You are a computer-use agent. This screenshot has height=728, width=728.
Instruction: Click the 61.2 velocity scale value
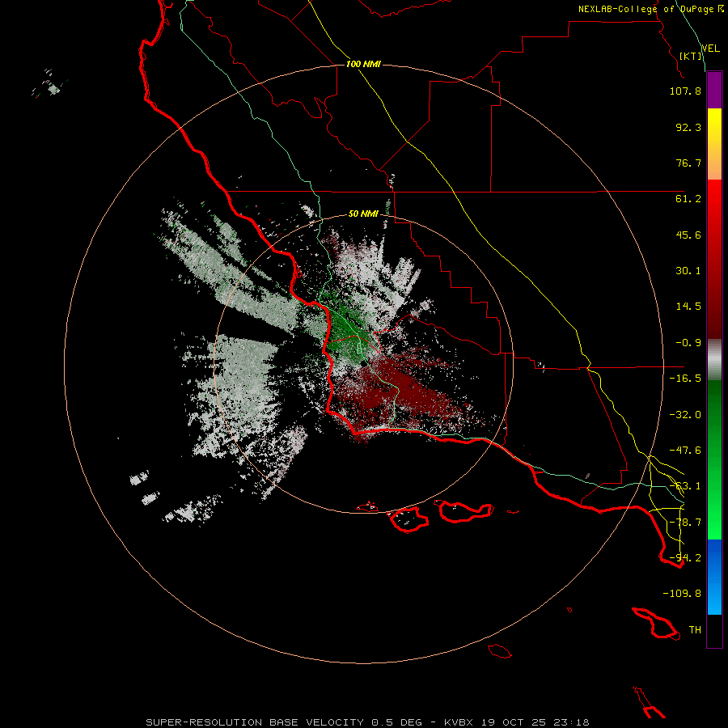pos(688,199)
